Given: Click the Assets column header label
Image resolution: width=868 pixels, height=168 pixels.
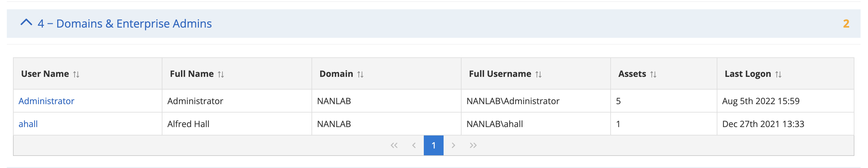Looking at the screenshot, I should (x=632, y=74).
